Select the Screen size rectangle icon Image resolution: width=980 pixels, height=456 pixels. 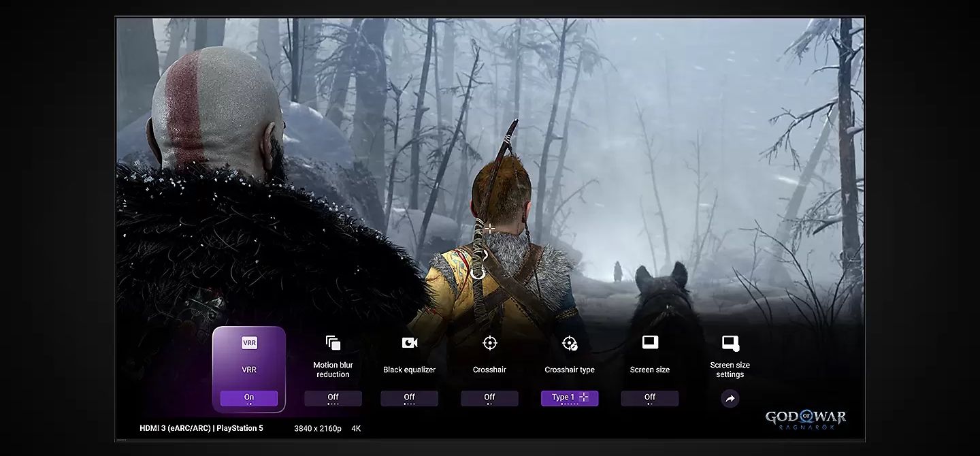(x=649, y=342)
